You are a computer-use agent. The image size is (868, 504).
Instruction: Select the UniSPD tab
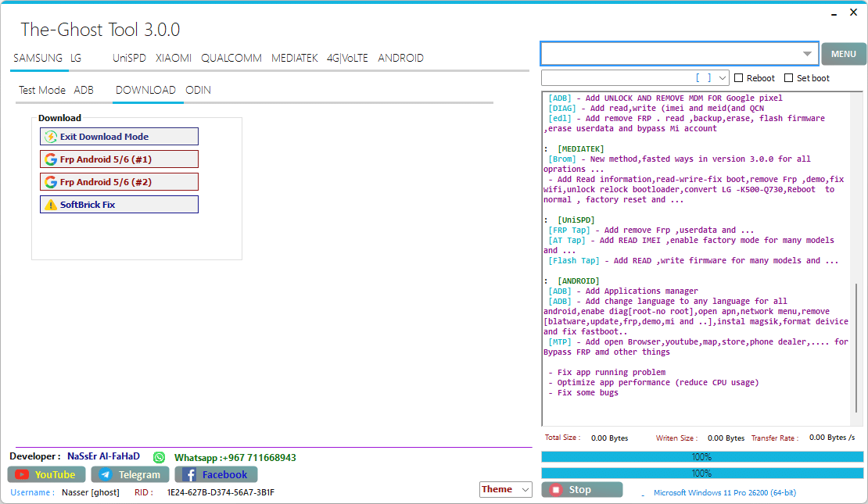129,58
